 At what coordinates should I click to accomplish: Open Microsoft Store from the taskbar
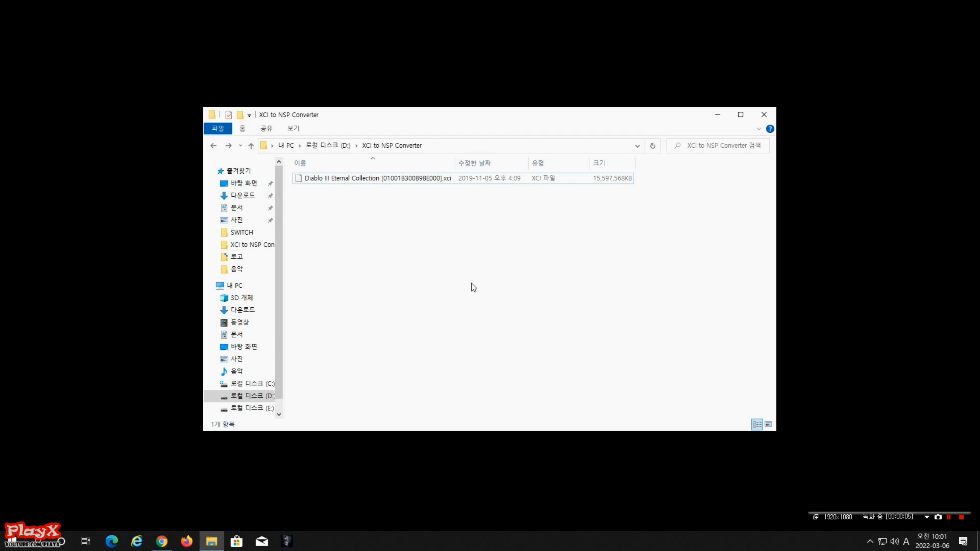[x=237, y=541]
